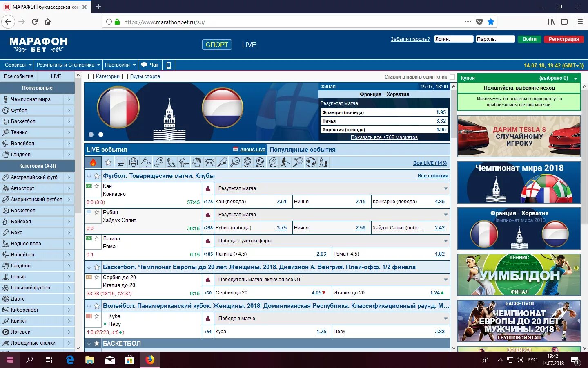Screen dimensions: 588x368
Task: Open Firefox hamburger menu
Action: point(580,22)
